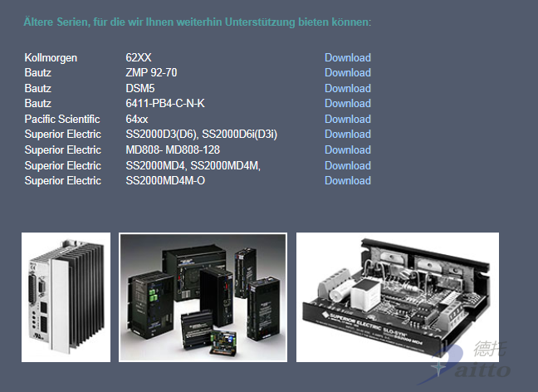
Task: Open the Download link for SS2000MD4, SS2000MD4M,
Action: (348, 166)
